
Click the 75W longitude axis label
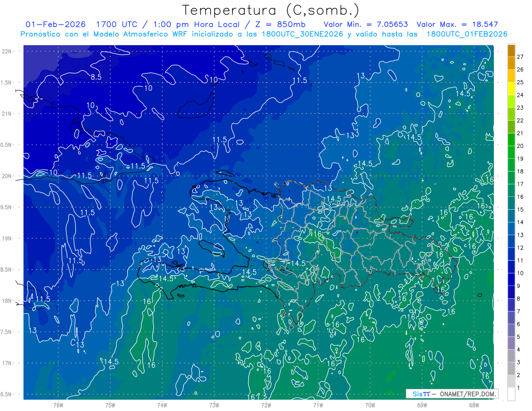[x=110, y=405]
